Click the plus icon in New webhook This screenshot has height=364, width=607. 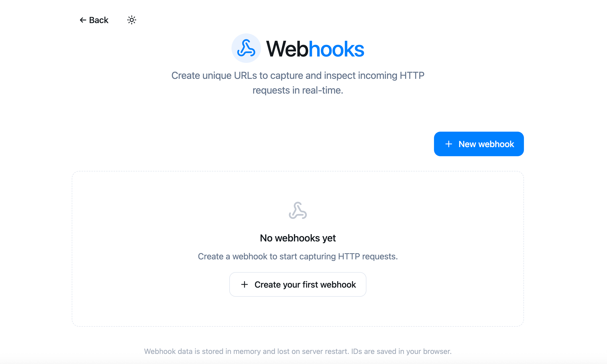point(449,144)
